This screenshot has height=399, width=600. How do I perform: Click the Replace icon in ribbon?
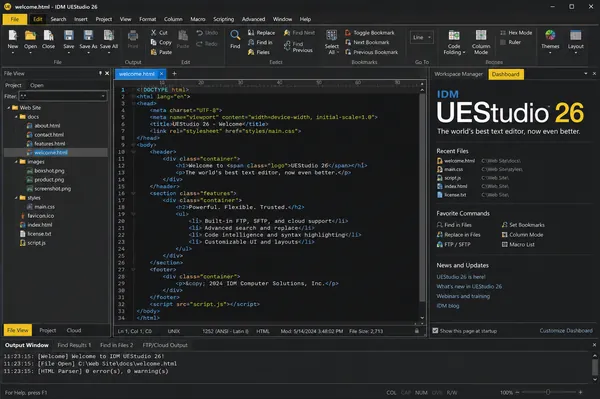click(261, 33)
